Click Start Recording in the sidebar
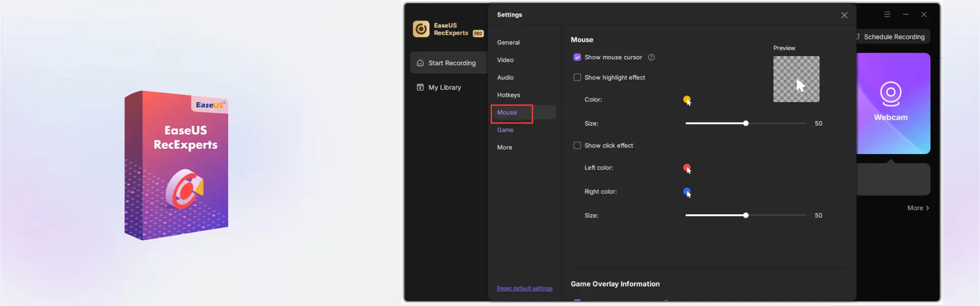980x306 pixels. (x=449, y=63)
